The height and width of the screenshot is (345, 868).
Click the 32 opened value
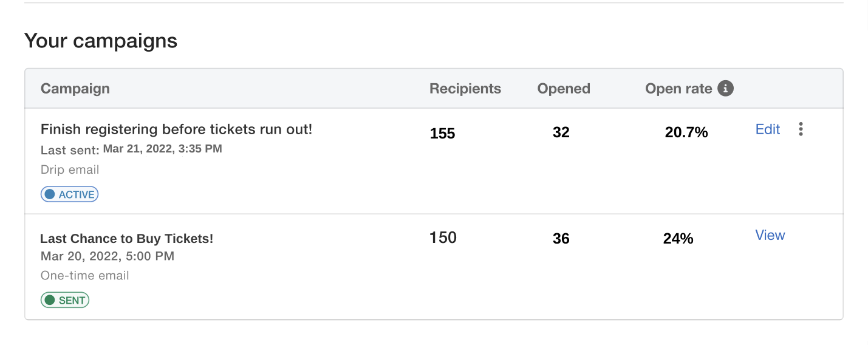(x=561, y=132)
